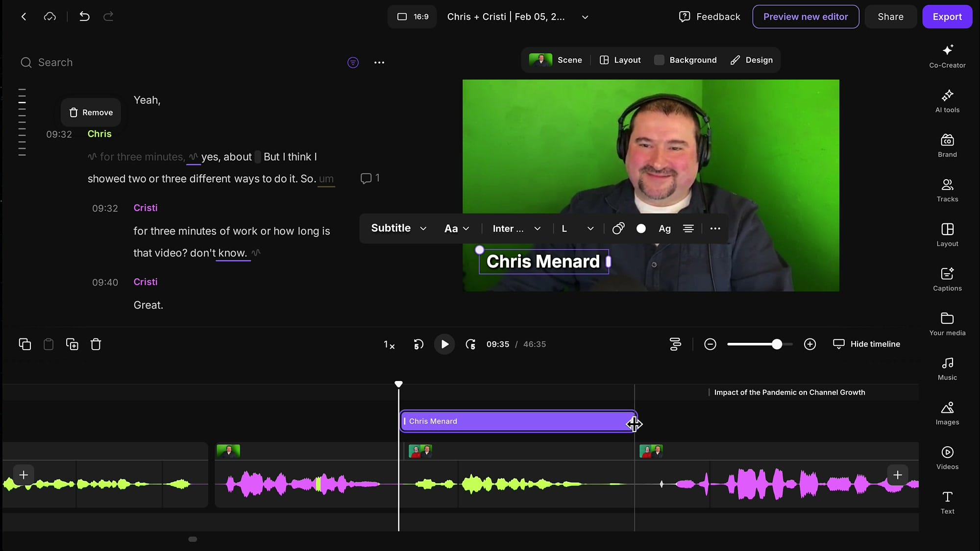Open the AI tools panel

pyautogui.click(x=946, y=101)
